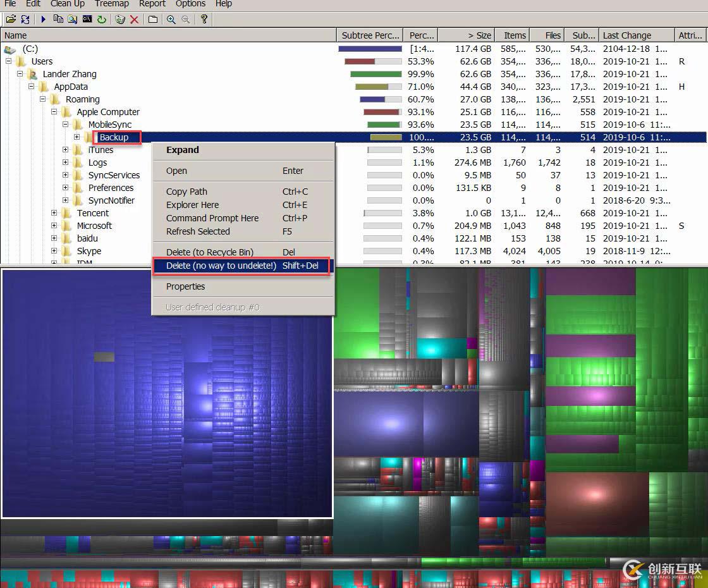Click the Users row subtree percentage bar
This screenshot has height=588, width=708.
pos(373,61)
